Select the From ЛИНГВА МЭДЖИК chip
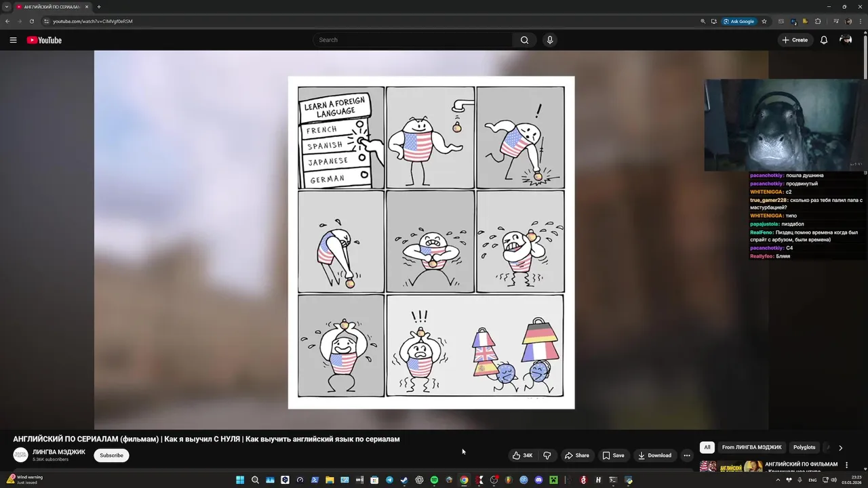This screenshot has width=868, height=488. click(x=751, y=447)
